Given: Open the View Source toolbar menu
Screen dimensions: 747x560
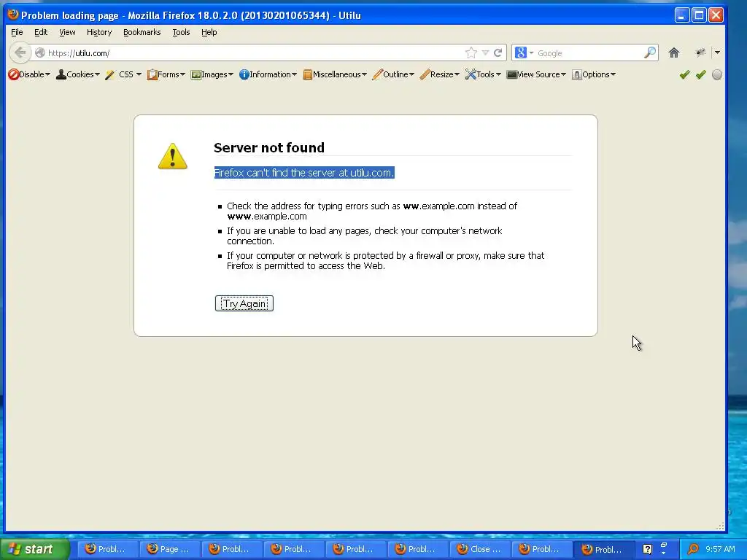Looking at the screenshot, I should point(536,74).
